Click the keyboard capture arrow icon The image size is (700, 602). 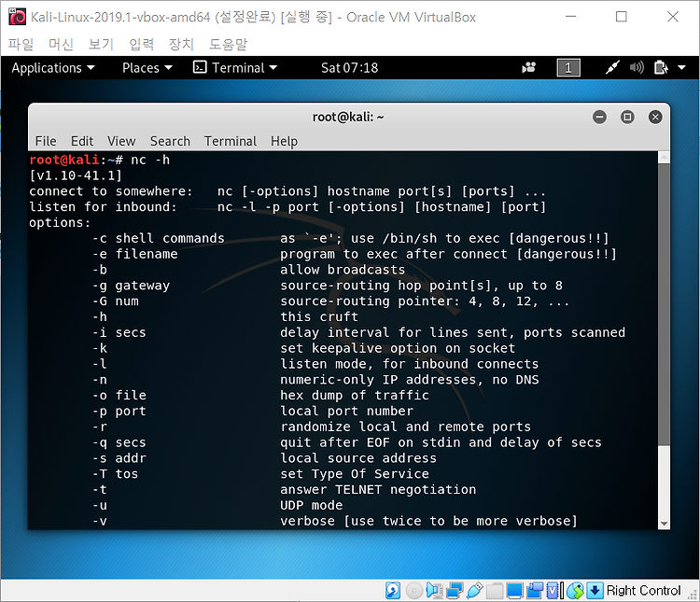coord(595,591)
